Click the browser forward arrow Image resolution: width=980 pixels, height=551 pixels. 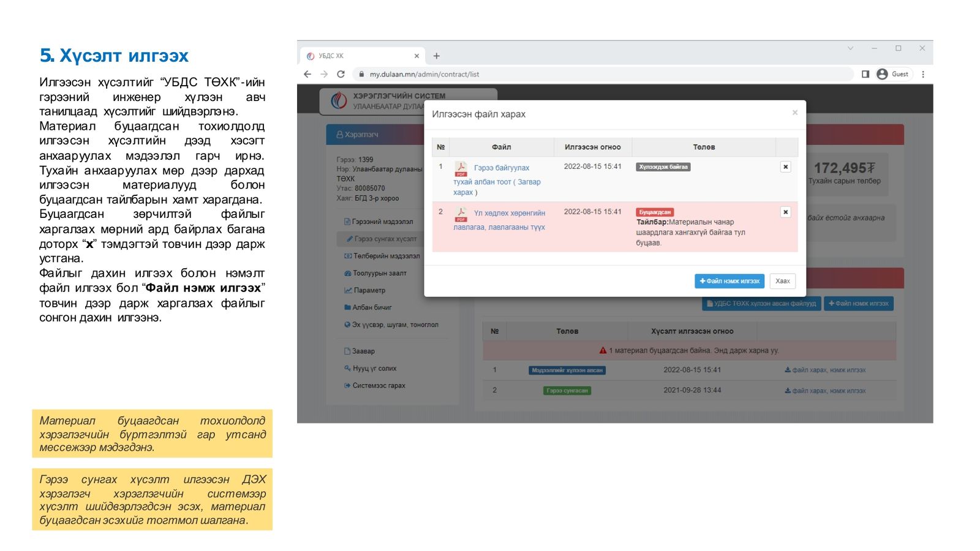(324, 74)
